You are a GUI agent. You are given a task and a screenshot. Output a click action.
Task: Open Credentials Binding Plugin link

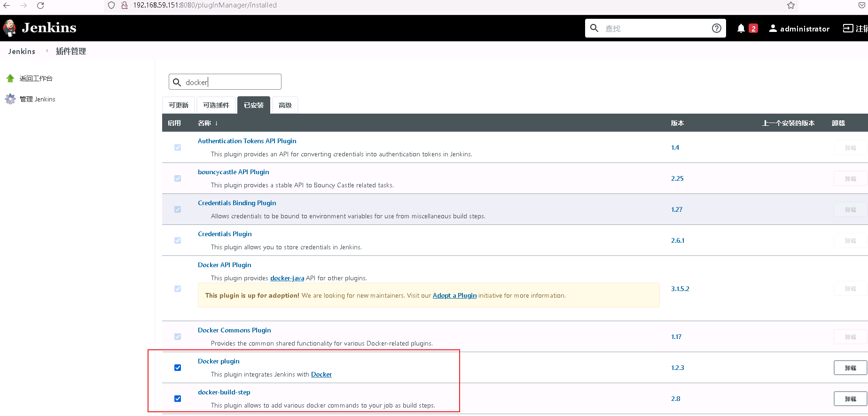(237, 203)
